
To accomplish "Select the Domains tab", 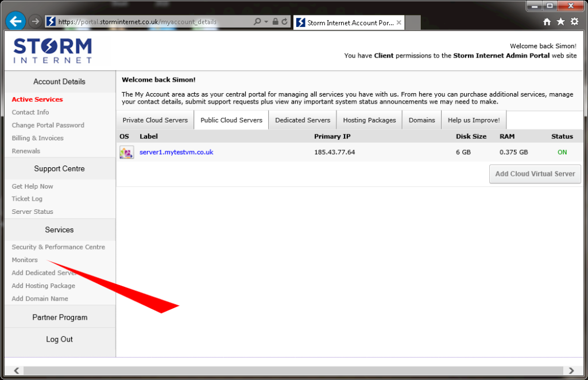I will 422,120.
